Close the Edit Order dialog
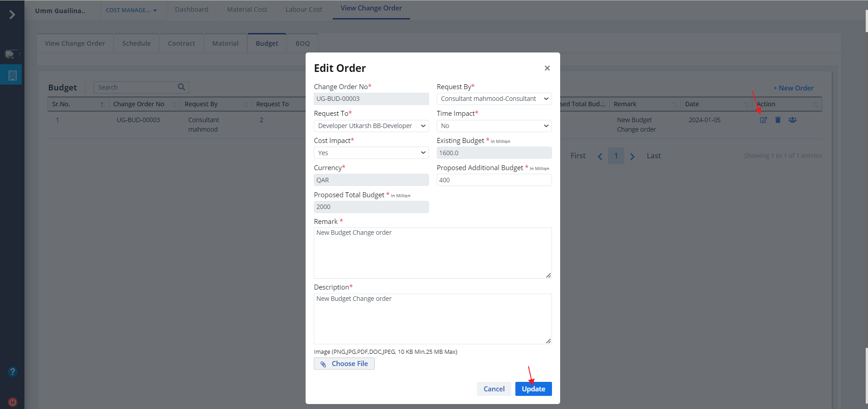 547,68
